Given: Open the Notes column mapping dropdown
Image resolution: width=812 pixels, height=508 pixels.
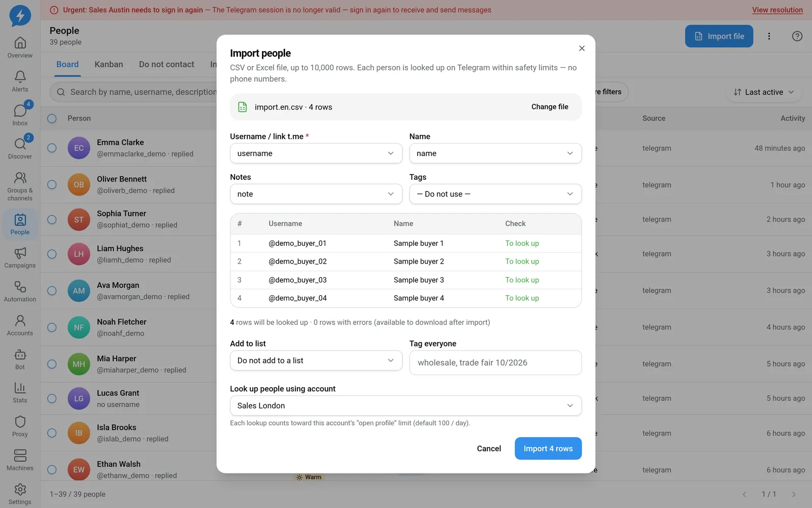Looking at the screenshot, I should coord(316,194).
